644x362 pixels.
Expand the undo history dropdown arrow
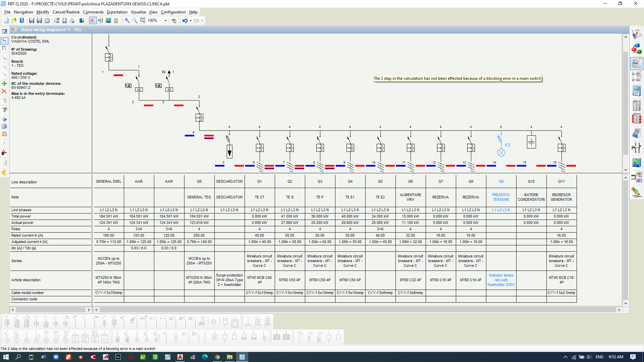[x=191, y=20]
